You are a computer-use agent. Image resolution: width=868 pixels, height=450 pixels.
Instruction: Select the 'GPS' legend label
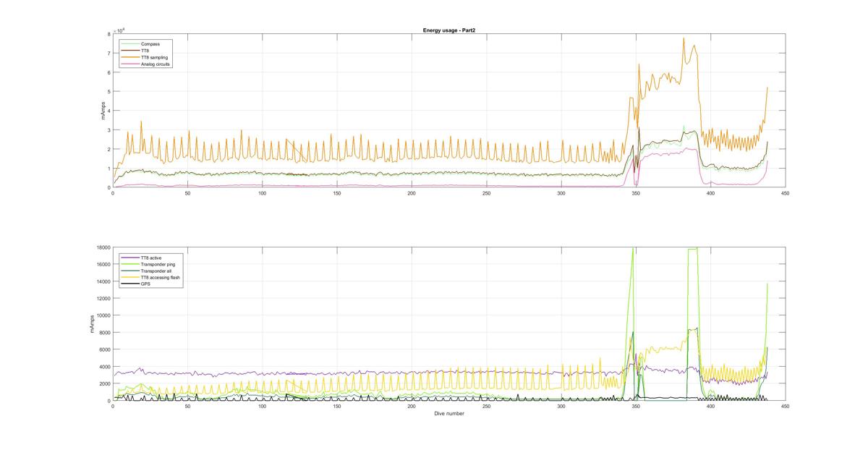pos(145,283)
